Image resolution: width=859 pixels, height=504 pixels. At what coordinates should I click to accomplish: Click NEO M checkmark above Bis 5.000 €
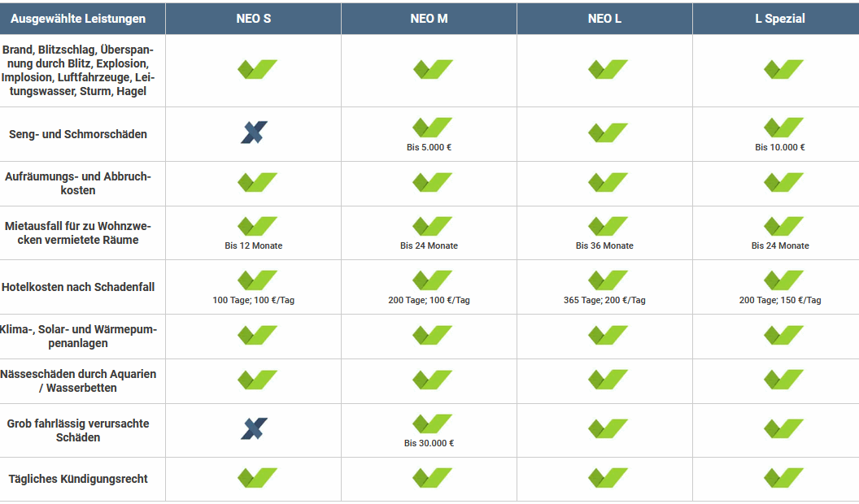coord(433,127)
